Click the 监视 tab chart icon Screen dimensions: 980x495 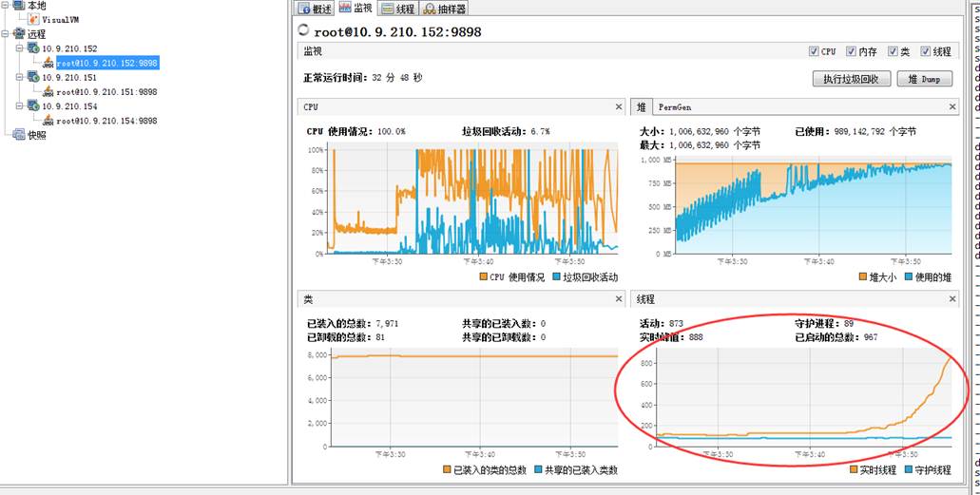345,8
